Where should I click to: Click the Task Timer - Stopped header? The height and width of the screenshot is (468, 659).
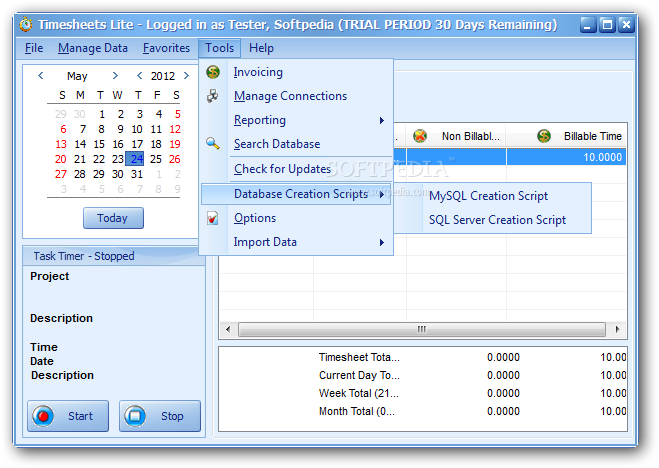(113, 256)
